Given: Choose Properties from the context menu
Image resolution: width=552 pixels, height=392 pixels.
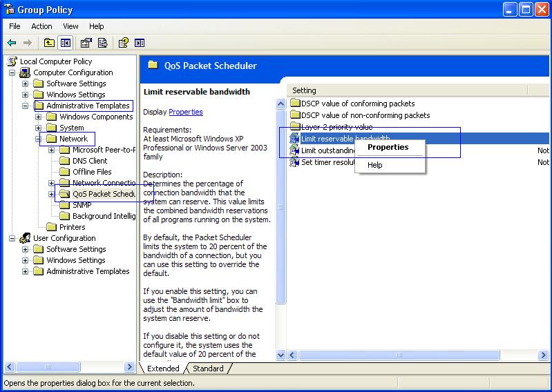Looking at the screenshot, I should click(x=388, y=147).
